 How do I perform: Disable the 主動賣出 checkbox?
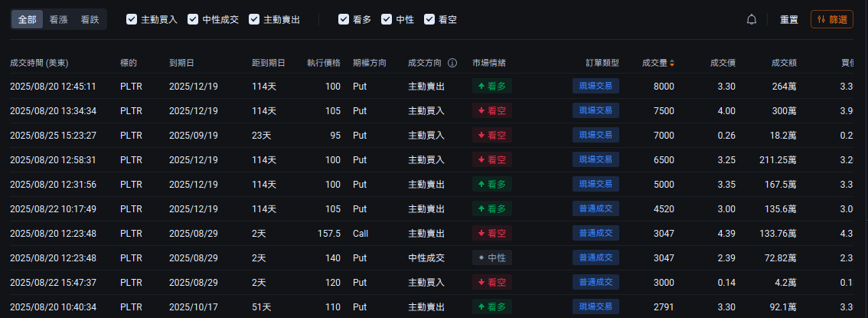click(254, 19)
